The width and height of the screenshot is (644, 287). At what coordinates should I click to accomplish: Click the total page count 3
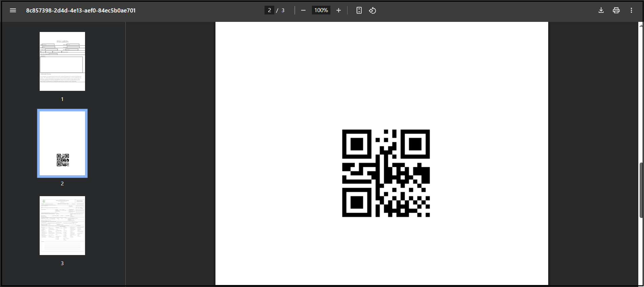[283, 10]
